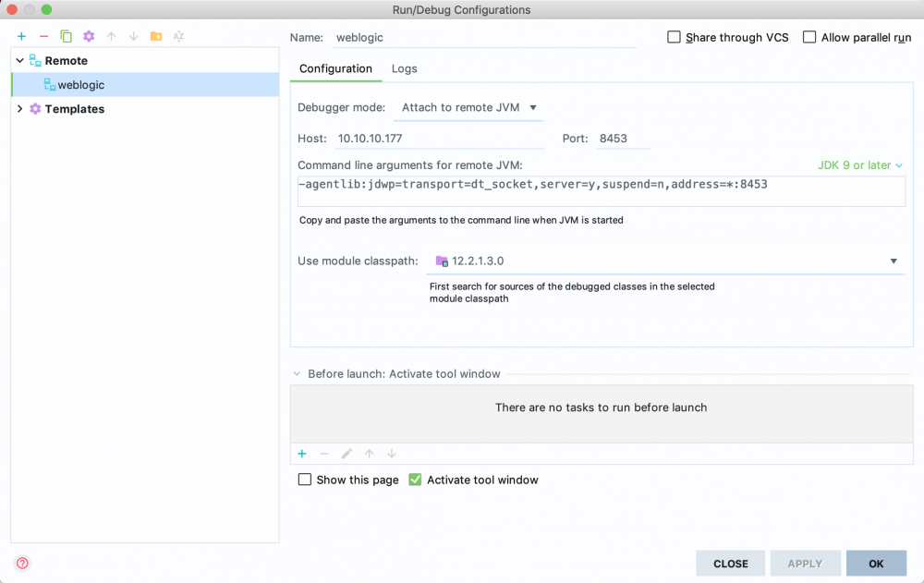Screen dimensions: 924x583
Task: Edit the selected before launch task
Action: click(346, 454)
